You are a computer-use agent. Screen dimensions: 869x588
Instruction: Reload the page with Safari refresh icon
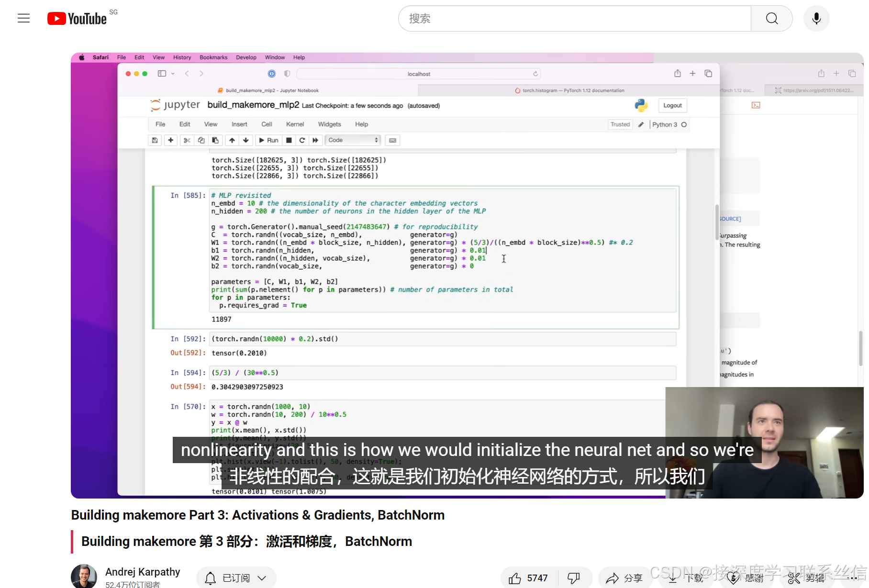tap(535, 74)
